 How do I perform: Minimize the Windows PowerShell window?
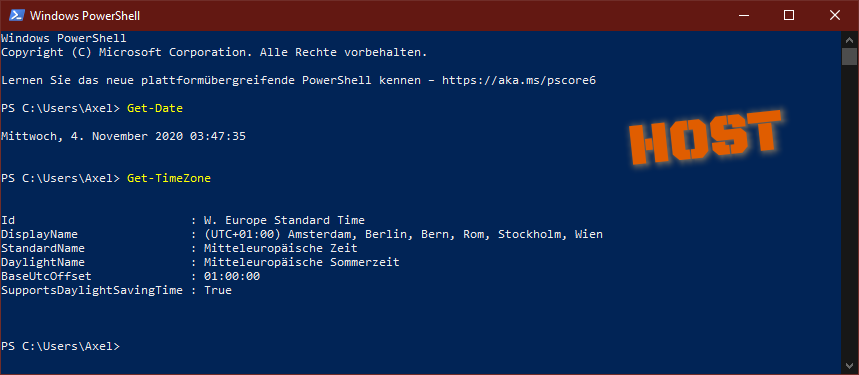pos(742,15)
